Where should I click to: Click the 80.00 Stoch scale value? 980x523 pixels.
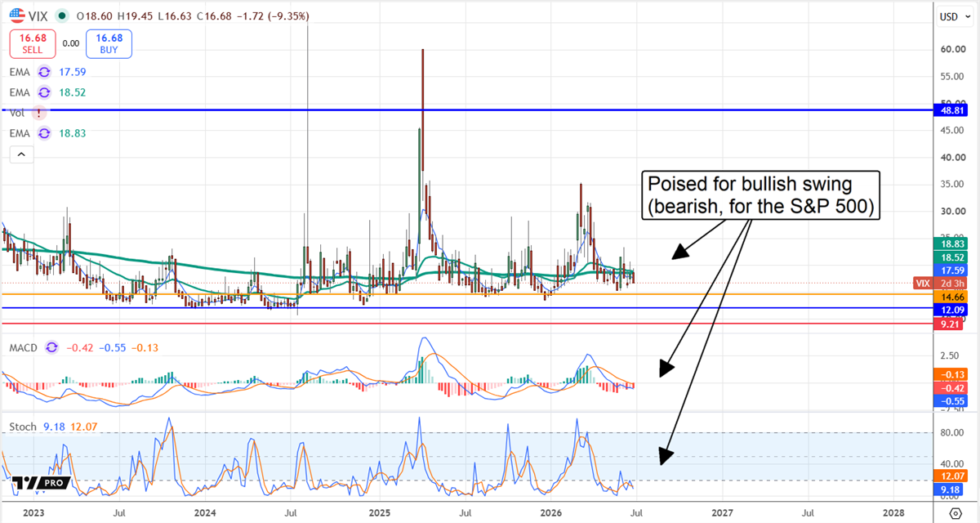(x=951, y=433)
